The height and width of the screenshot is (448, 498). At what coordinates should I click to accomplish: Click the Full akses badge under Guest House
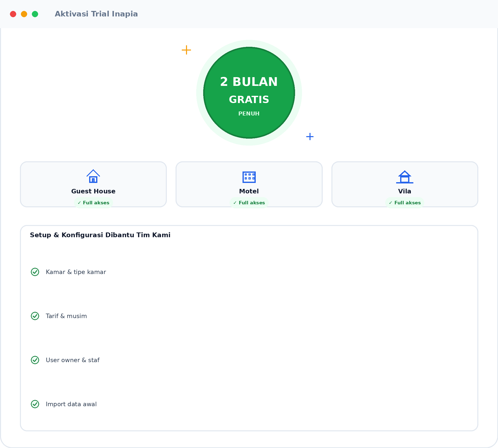click(93, 203)
